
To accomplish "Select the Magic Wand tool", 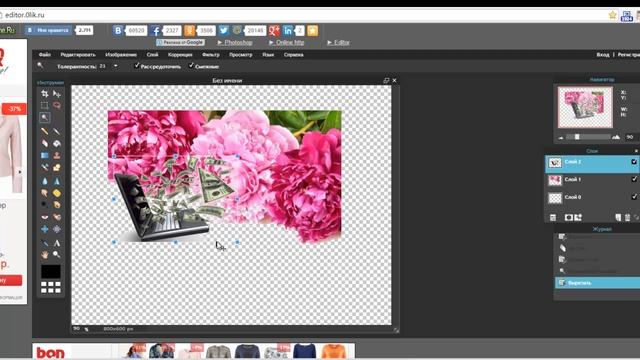I will pyautogui.click(x=45, y=118).
